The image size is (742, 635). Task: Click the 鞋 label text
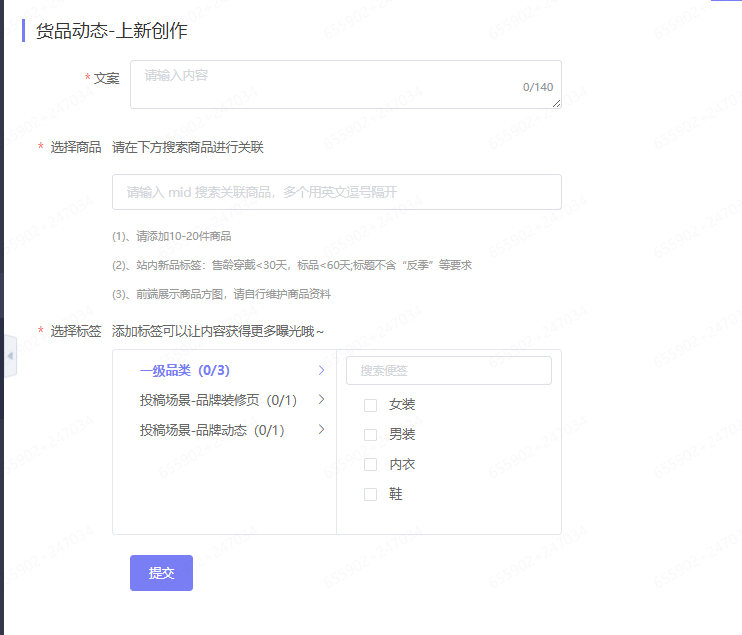tap(396, 494)
